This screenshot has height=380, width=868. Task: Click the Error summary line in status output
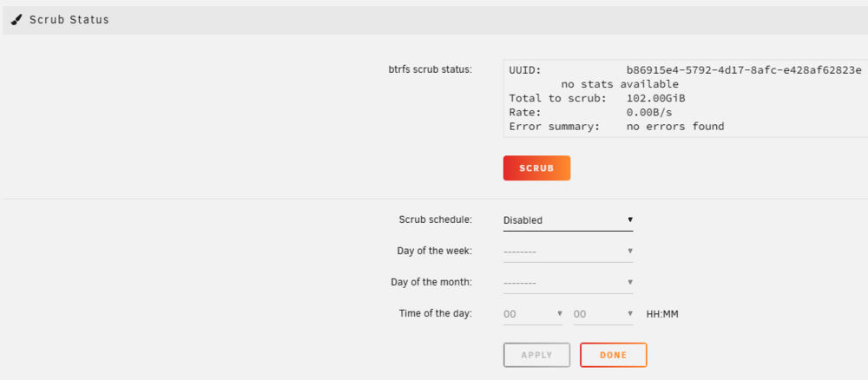tap(616, 127)
